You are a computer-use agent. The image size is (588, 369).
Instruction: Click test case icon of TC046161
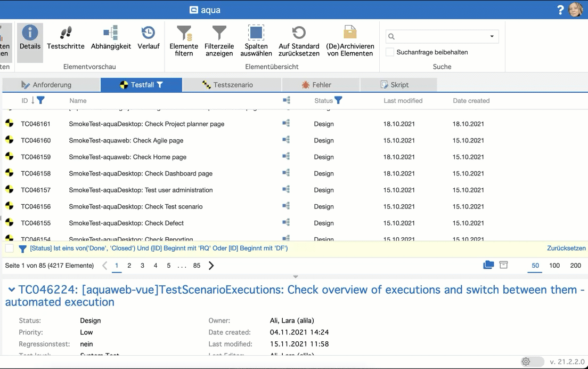(10, 123)
